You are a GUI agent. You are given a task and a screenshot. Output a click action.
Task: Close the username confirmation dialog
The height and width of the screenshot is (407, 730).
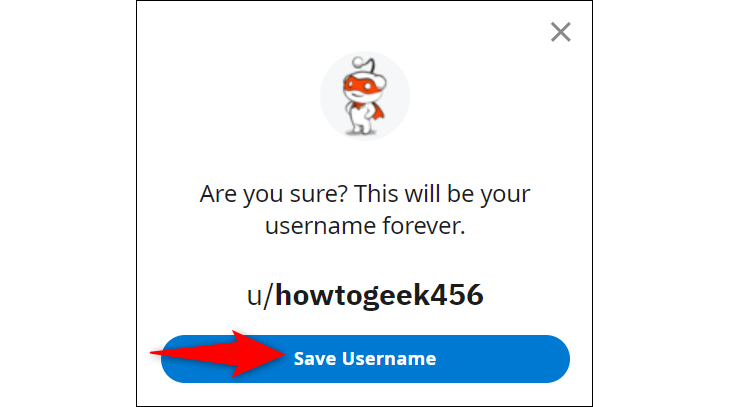[x=561, y=32]
